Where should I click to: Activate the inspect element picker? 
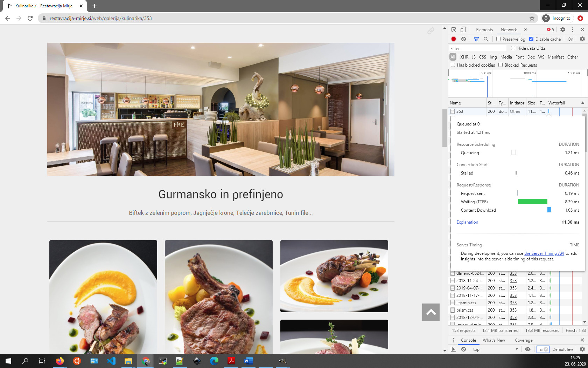(x=454, y=30)
